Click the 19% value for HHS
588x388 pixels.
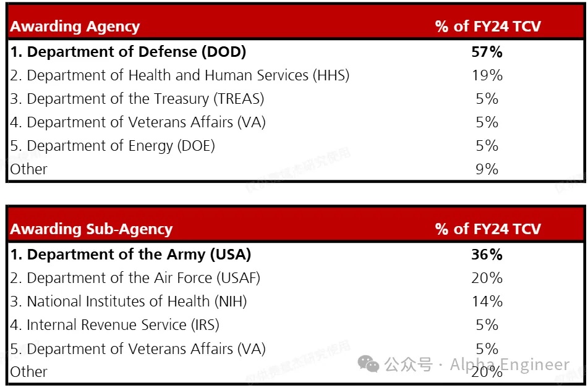point(487,75)
